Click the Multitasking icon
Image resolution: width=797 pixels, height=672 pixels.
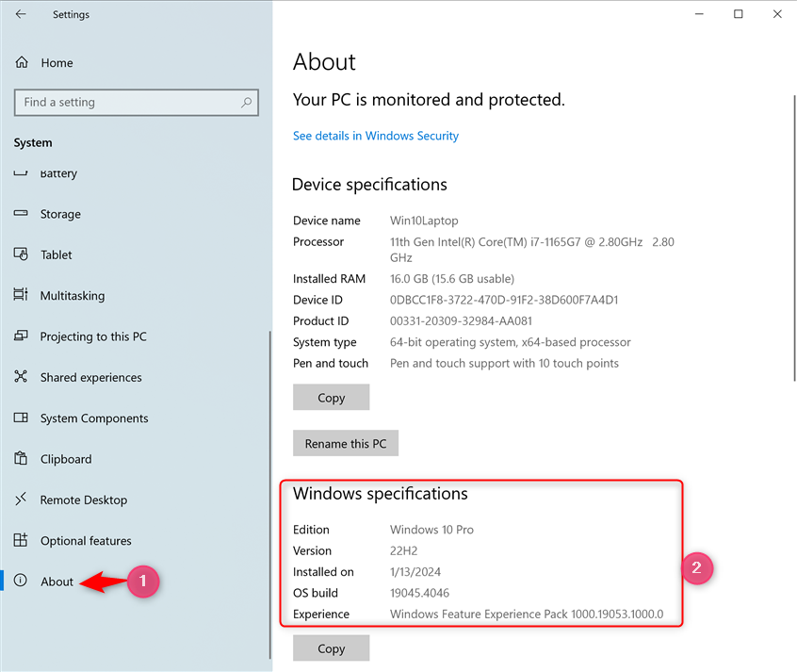(x=21, y=295)
